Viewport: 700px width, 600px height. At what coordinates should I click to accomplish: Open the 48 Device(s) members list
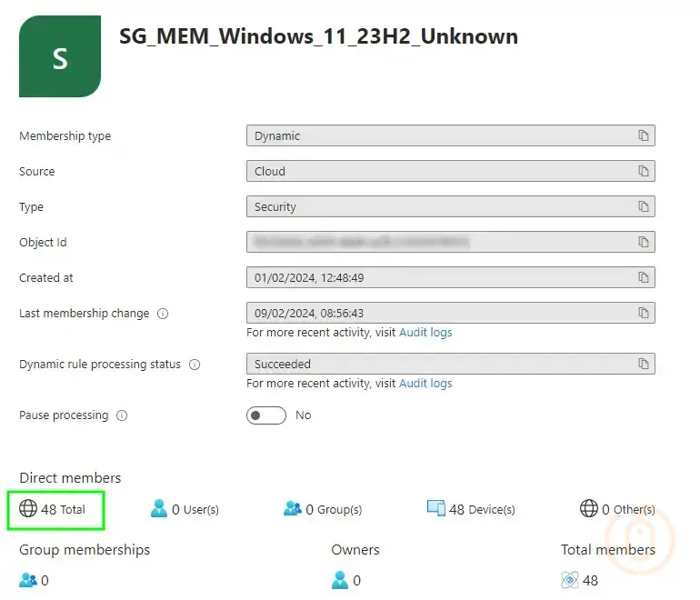coord(471,509)
